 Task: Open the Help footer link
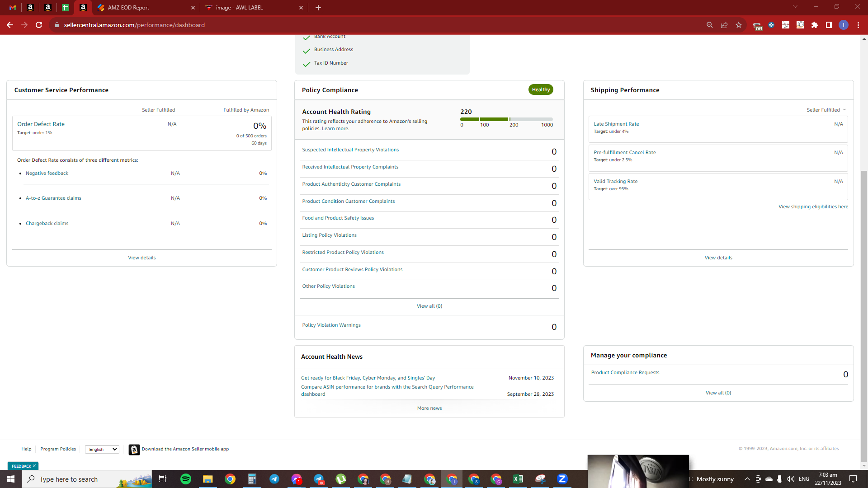pos(26,449)
